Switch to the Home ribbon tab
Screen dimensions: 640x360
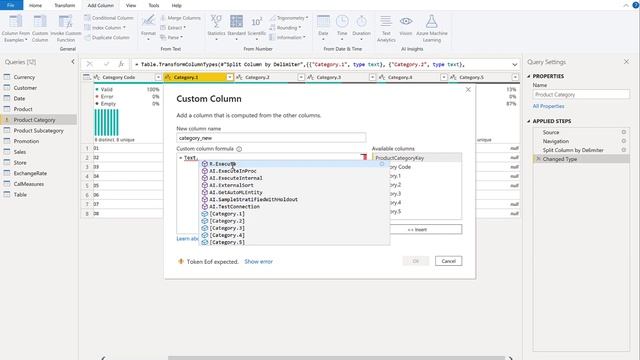pyautogui.click(x=36, y=5)
